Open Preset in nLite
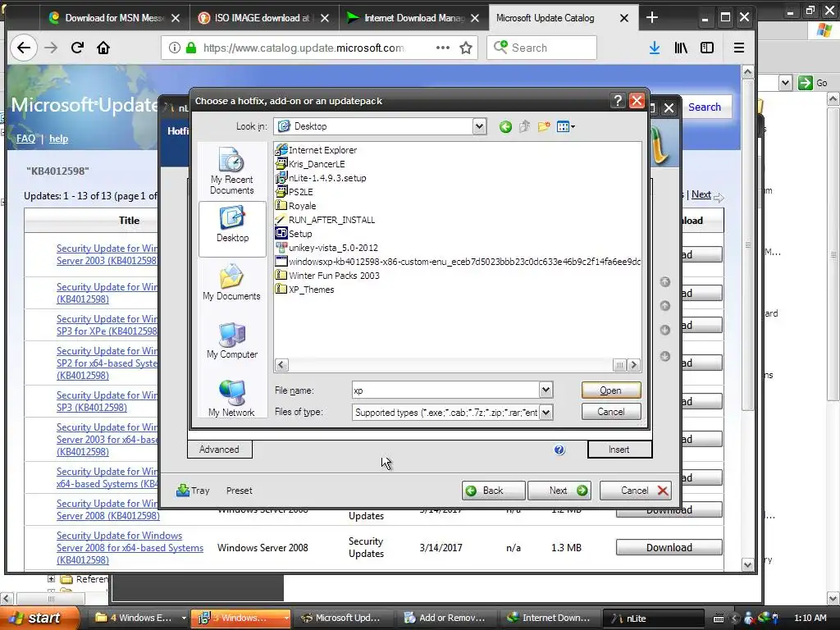This screenshot has height=630, width=840. 239,491
